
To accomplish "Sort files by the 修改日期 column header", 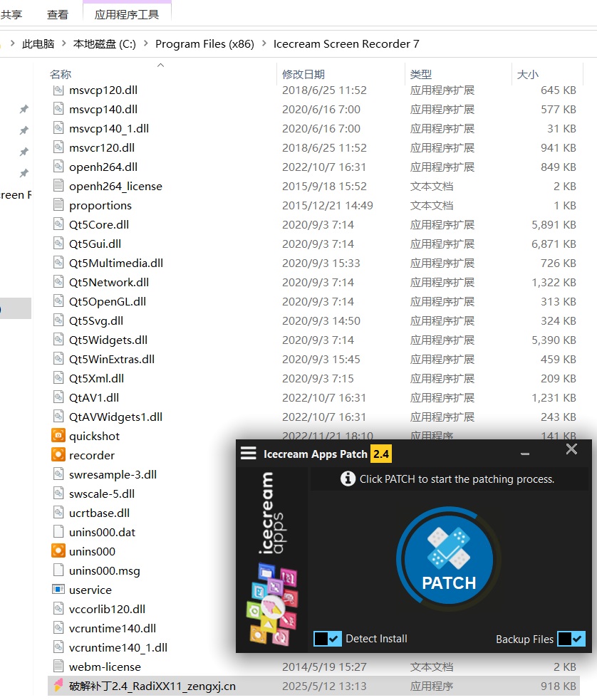I will pyautogui.click(x=303, y=74).
